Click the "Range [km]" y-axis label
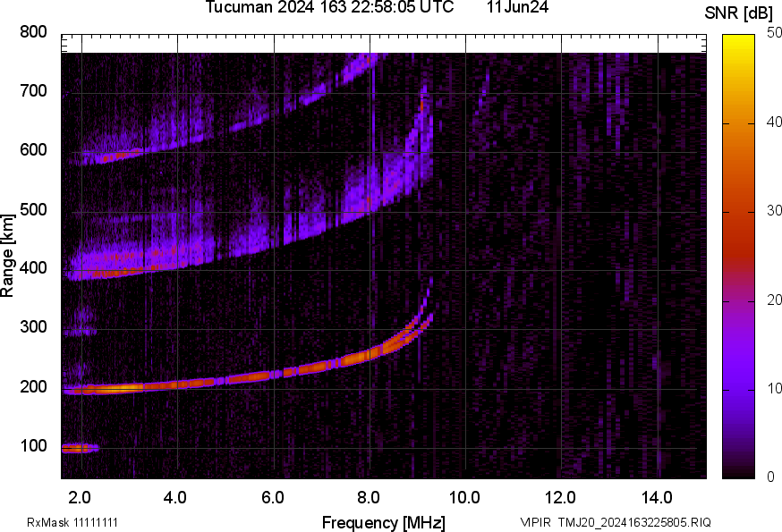 pyautogui.click(x=7, y=256)
